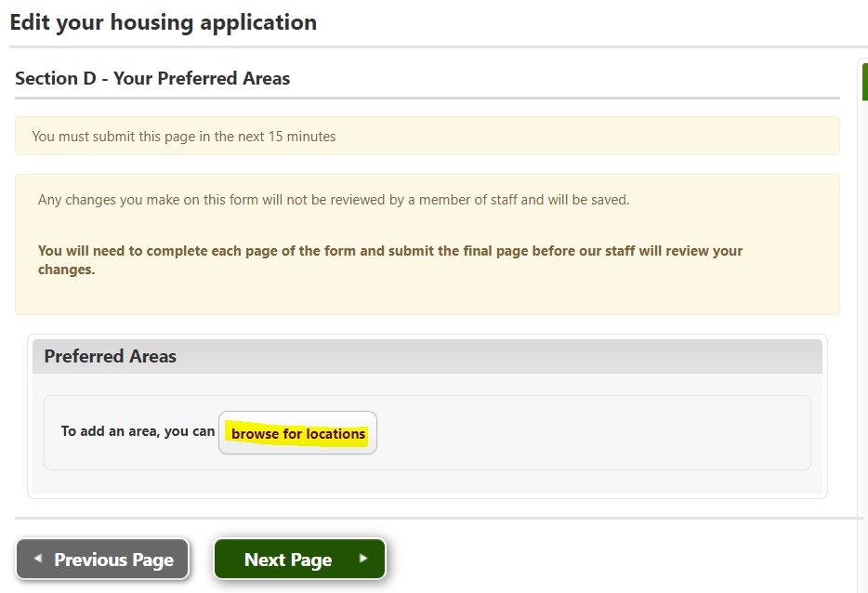This screenshot has width=868, height=593.
Task: Go to the Next Page
Action: [298, 560]
